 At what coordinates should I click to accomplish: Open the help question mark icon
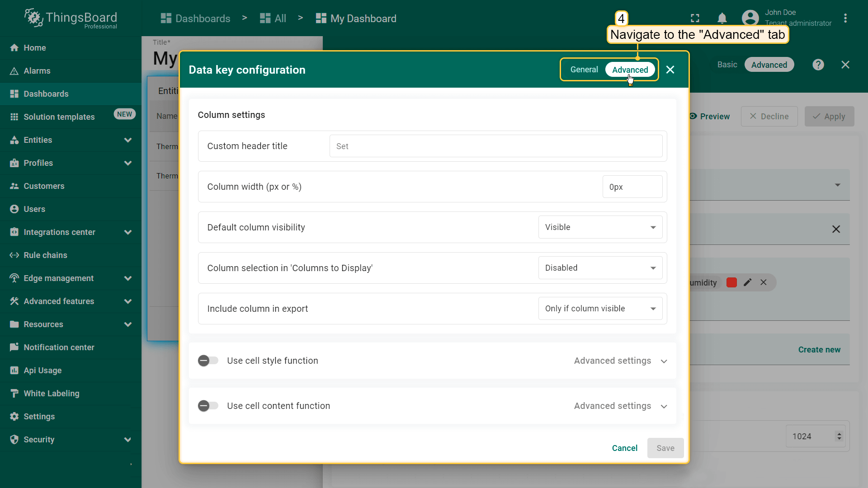pyautogui.click(x=818, y=65)
